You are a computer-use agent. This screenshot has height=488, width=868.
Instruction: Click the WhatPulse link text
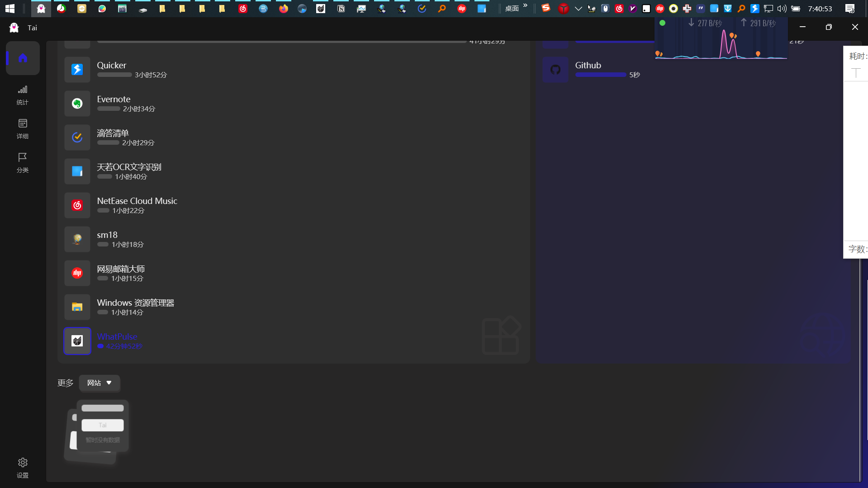coord(117,336)
